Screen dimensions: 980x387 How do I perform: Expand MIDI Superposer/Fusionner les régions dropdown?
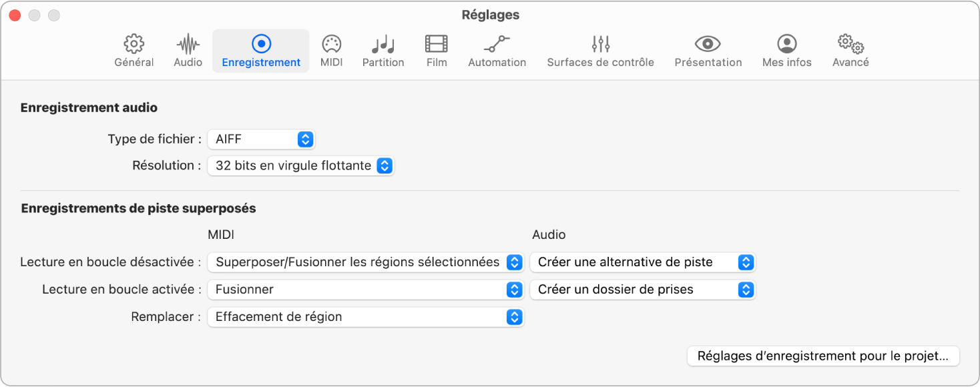[365, 262]
